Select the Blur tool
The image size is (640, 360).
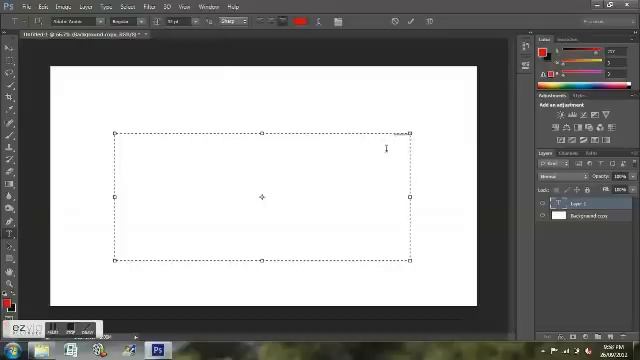pos(9,196)
